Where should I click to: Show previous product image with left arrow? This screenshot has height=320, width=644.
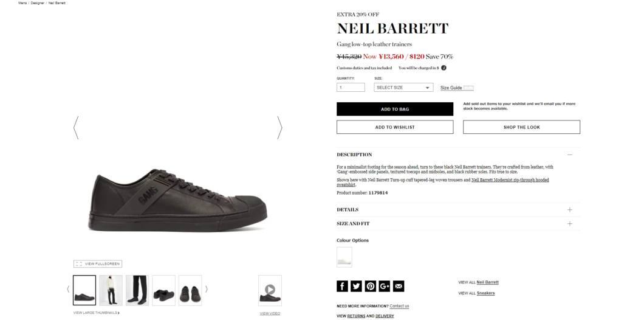pos(76,128)
